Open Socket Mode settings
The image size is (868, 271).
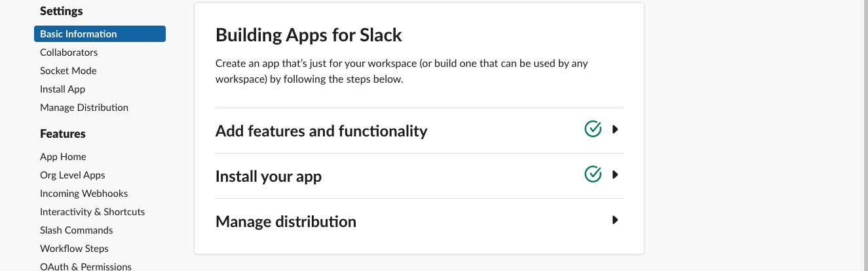click(x=68, y=71)
